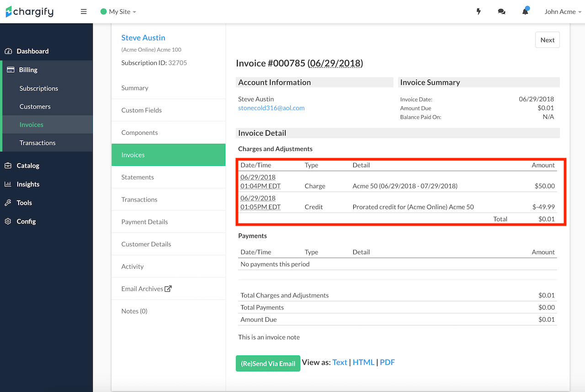
Task: Collapse the Billing sidebar section
Action: (28, 70)
